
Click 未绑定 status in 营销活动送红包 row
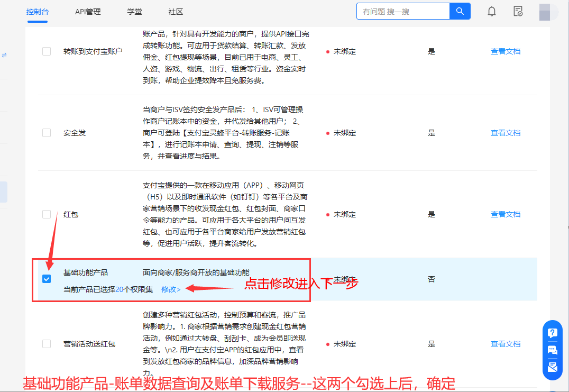344,344
